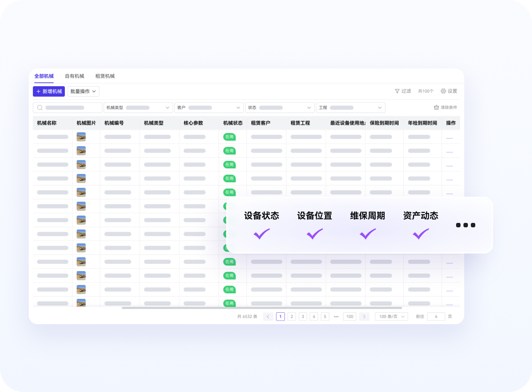The width and height of the screenshot is (532, 392).
Task: Click the first row machine thumbnail
Action: click(x=81, y=137)
